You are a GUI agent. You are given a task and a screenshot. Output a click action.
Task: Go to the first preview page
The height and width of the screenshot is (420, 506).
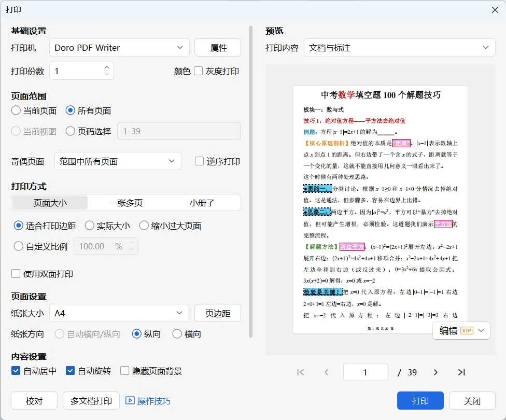point(301,372)
